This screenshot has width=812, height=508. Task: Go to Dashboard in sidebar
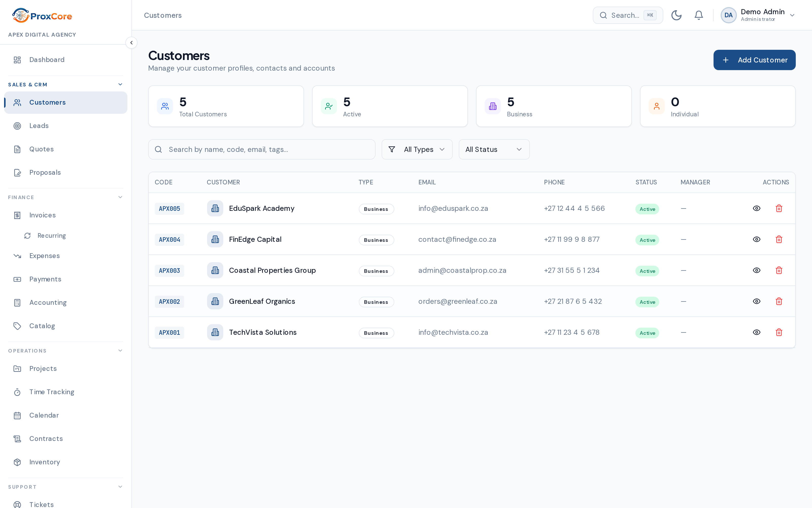[x=65, y=60]
